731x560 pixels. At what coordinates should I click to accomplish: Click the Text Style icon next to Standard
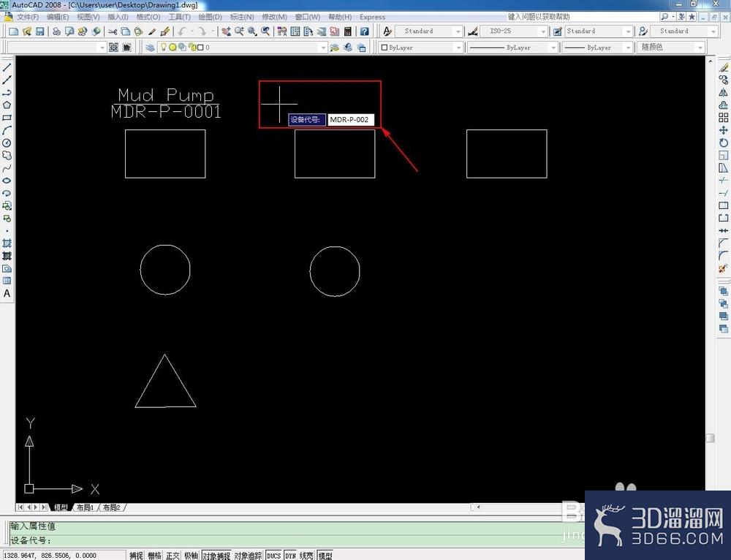click(387, 31)
